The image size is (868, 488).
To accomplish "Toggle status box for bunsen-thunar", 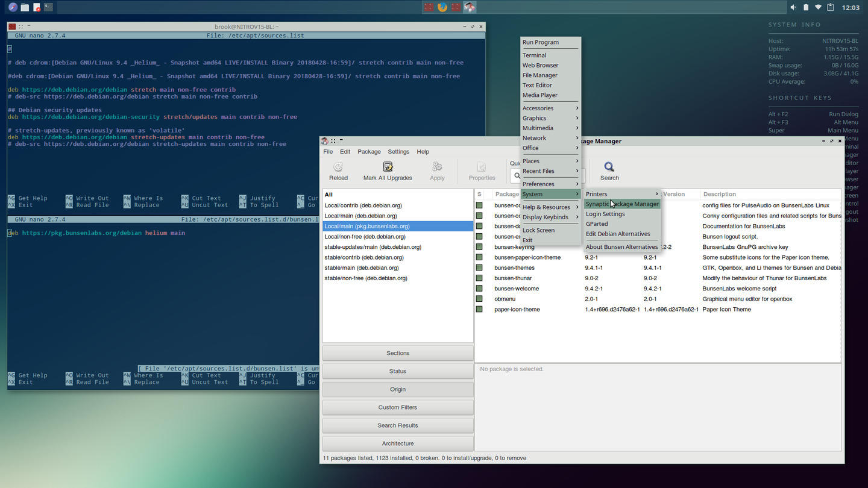I will [479, 278].
